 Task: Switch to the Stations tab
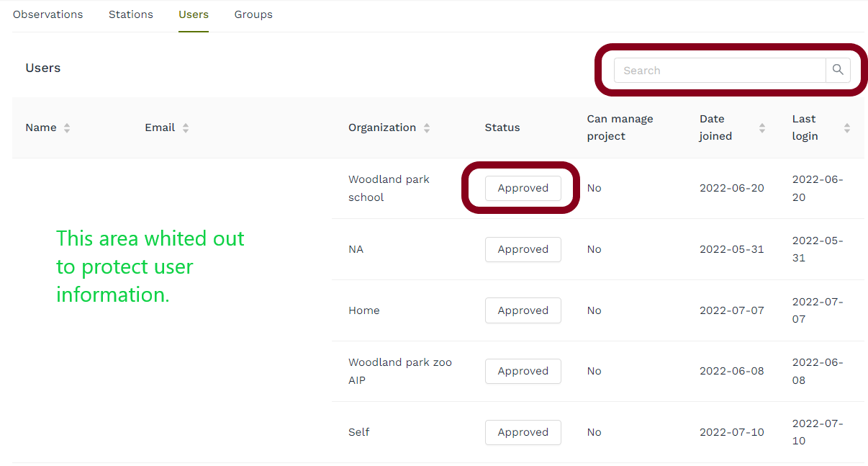click(x=130, y=14)
